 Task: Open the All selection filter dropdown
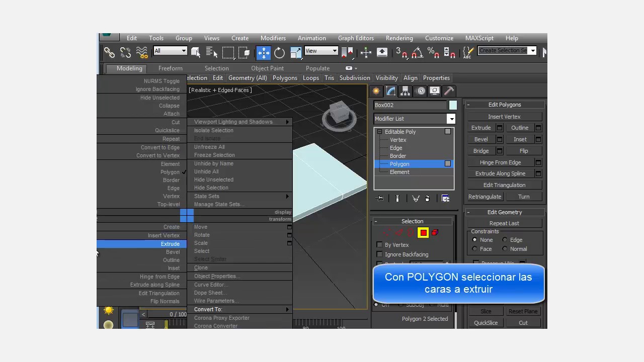170,51
